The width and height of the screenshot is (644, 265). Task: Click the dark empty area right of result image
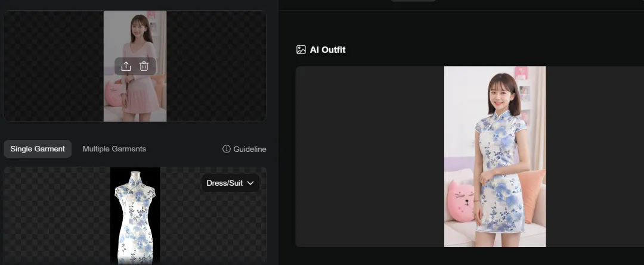595,157
